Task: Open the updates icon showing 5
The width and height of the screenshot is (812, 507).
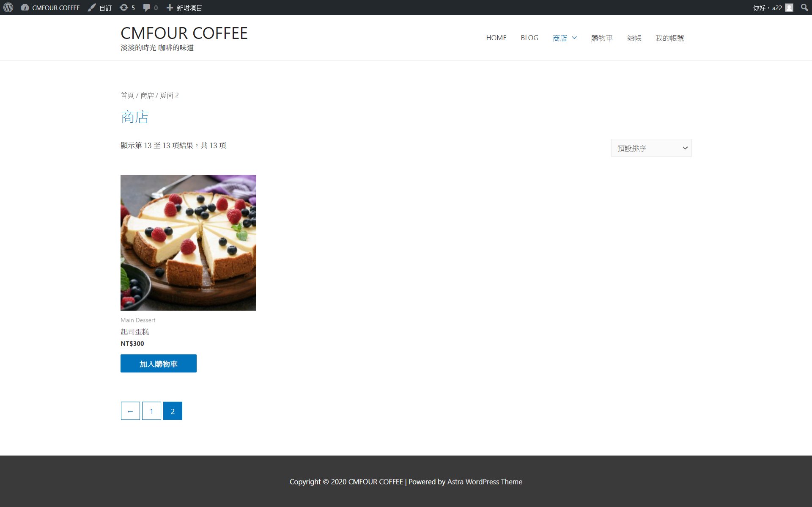Action: pos(124,8)
